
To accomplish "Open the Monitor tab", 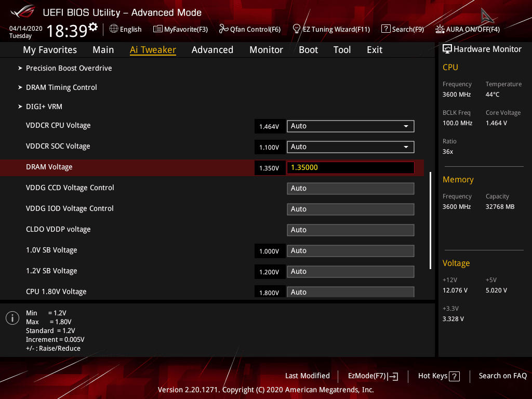I will pos(266,50).
